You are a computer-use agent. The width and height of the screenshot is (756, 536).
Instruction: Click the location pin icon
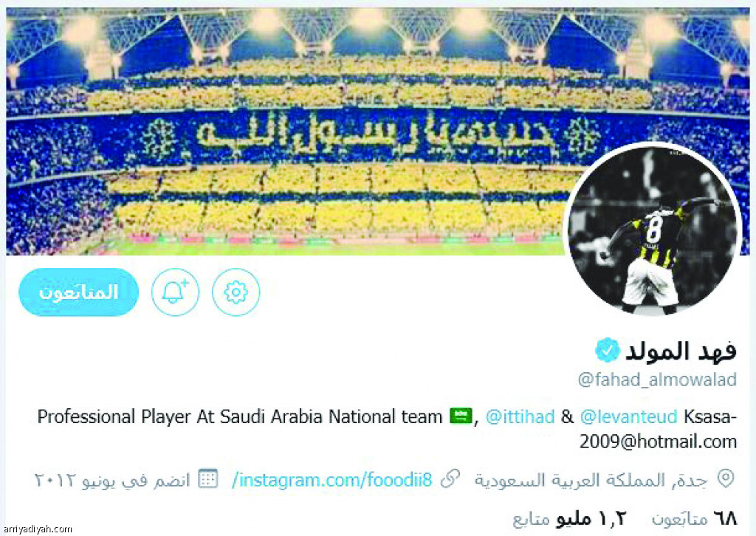click(x=726, y=478)
